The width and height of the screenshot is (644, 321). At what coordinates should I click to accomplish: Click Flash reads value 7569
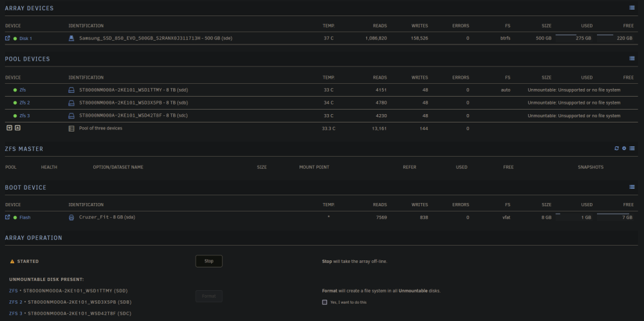click(x=381, y=217)
